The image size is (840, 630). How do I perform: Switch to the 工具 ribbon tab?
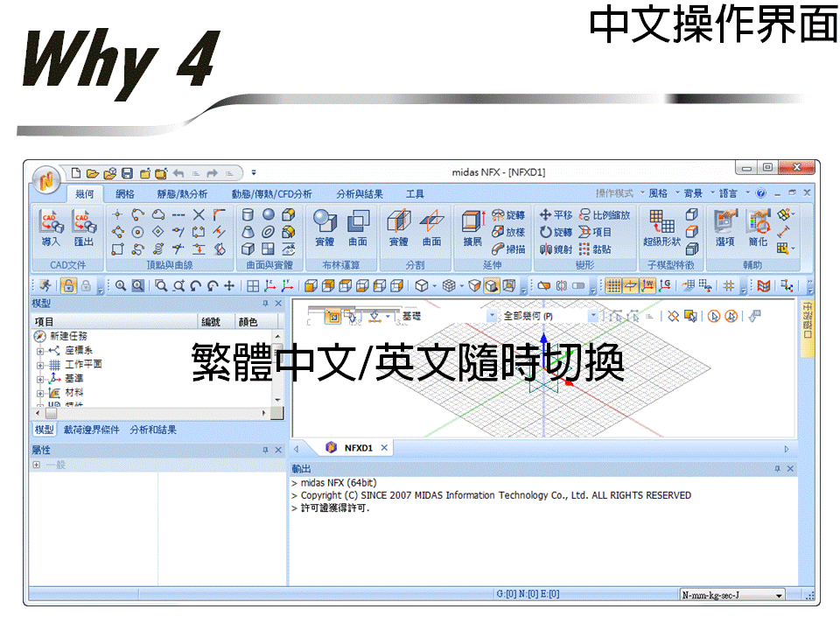tap(415, 194)
